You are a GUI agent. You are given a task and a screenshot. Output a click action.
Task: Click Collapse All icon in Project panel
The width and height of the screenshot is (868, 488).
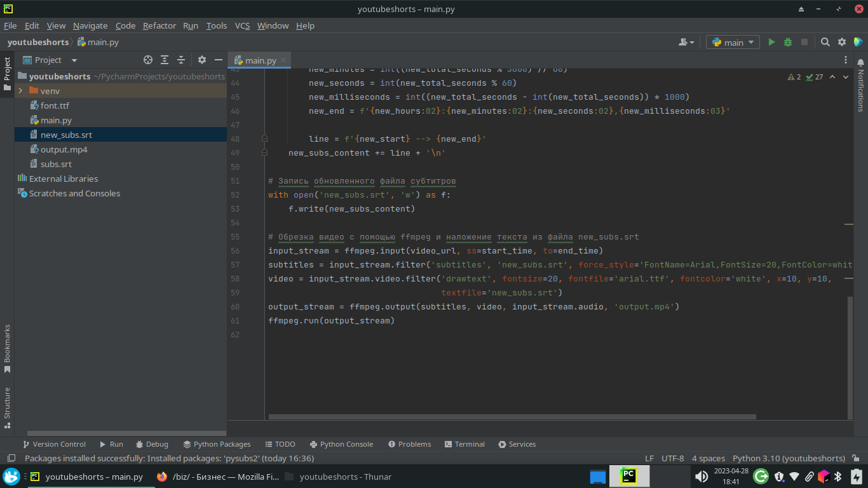181,60
